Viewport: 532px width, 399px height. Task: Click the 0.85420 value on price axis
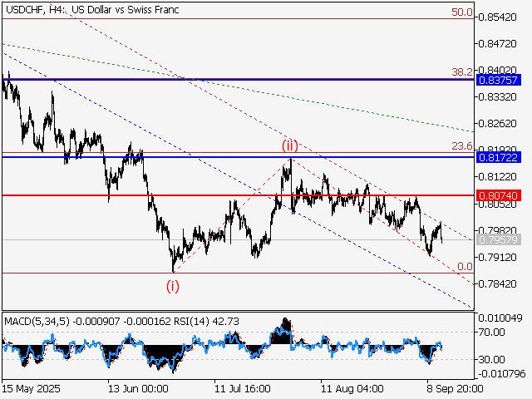497,17
